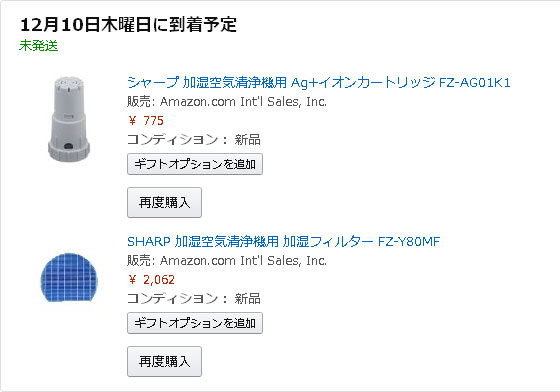The height and width of the screenshot is (392, 560).
Task: Open the シャープ Ag+イオンカートリッジ FZ-AG01K1 product link
Action: point(319,82)
